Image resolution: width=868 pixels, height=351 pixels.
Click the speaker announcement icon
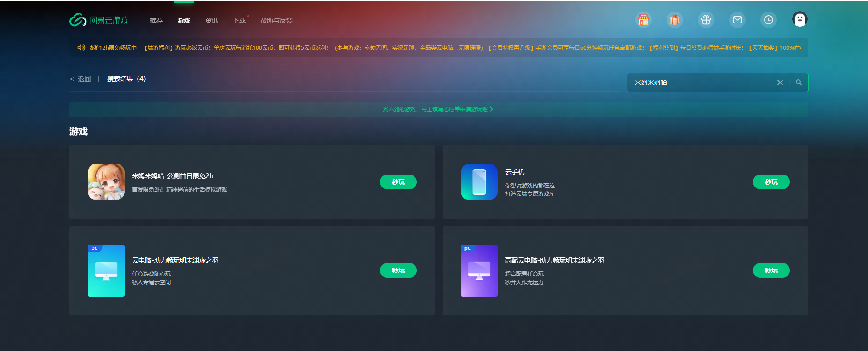pyautogui.click(x=81, y=47)
